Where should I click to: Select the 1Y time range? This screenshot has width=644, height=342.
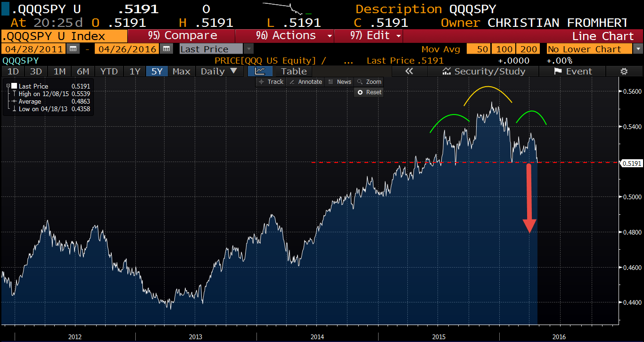(x=135, y=71)
